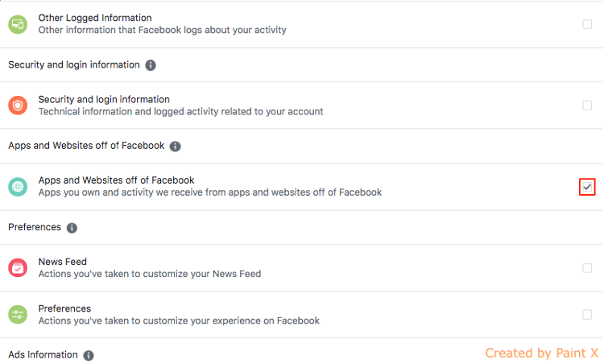Viewport: 604px width, 364px height.
Task: Click the teal globe Apps and Websites icon
Action: [18, 187]
